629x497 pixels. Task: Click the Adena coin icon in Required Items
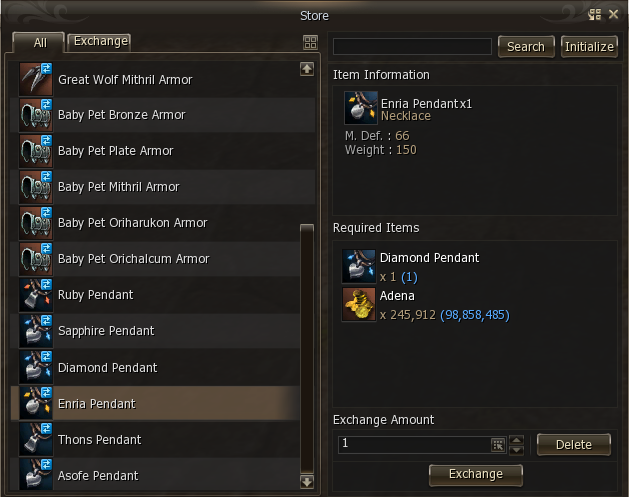point(359,304)
